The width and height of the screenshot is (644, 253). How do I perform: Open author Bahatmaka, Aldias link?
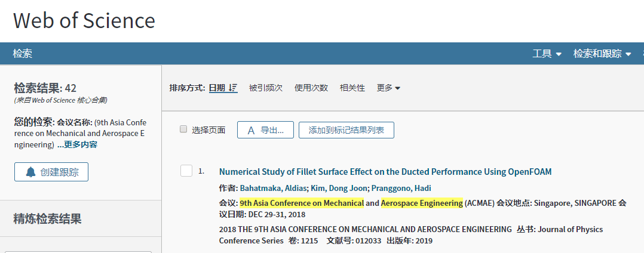(273, 188)
